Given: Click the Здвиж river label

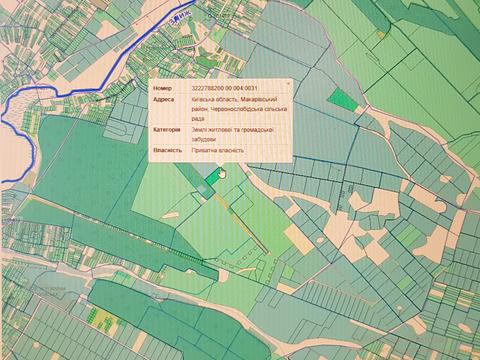Looking at the screenshot, I should pyautogui.click(x=175, y=21).
